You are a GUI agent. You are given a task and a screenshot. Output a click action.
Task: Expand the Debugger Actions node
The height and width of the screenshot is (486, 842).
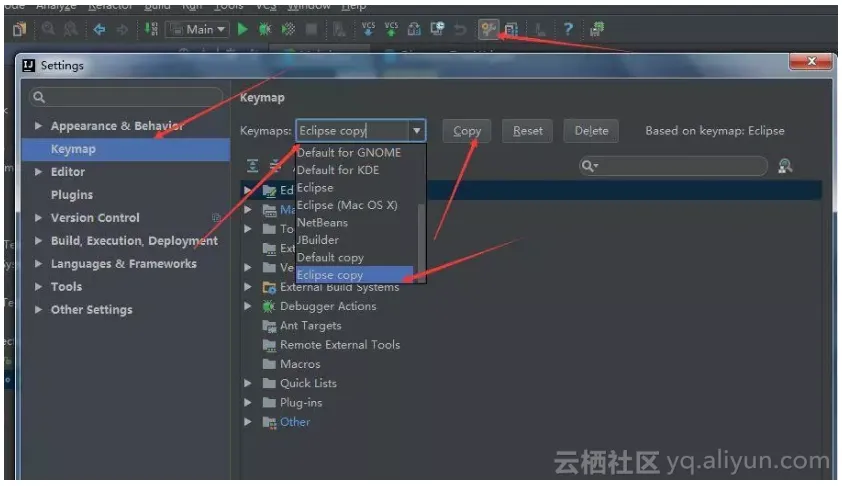pyautogui.click(x=248, y=306)
